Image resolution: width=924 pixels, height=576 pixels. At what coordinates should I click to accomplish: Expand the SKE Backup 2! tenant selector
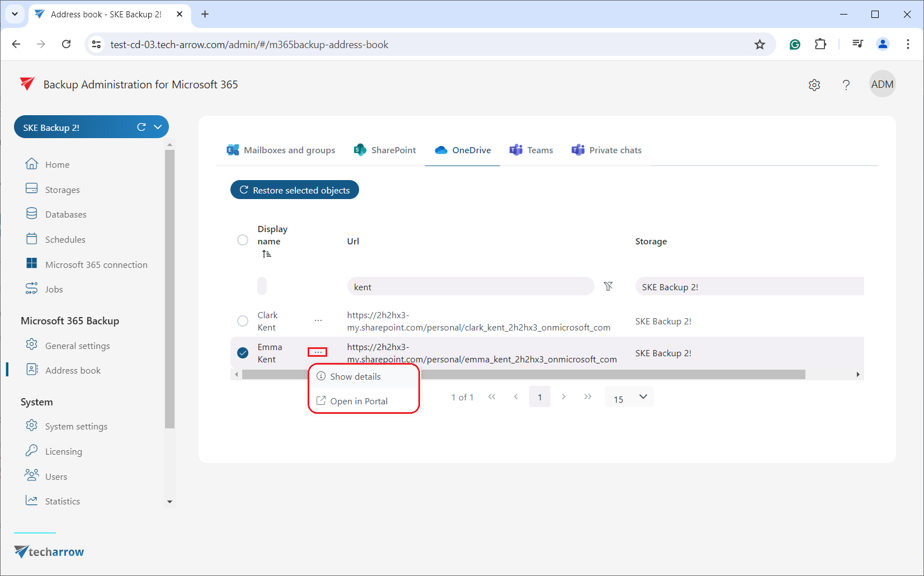(x=158, y=127)
